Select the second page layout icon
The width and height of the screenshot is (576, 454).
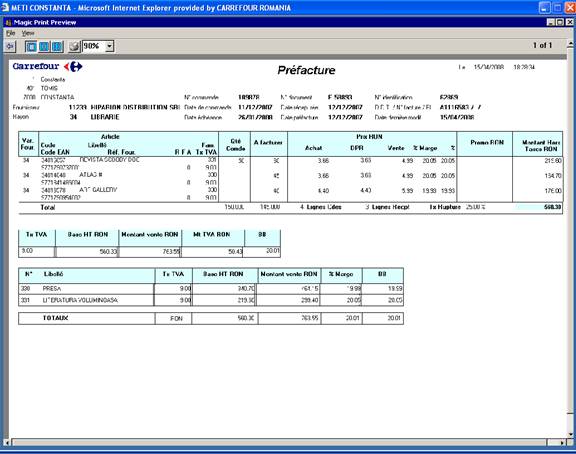pos(44,46)
